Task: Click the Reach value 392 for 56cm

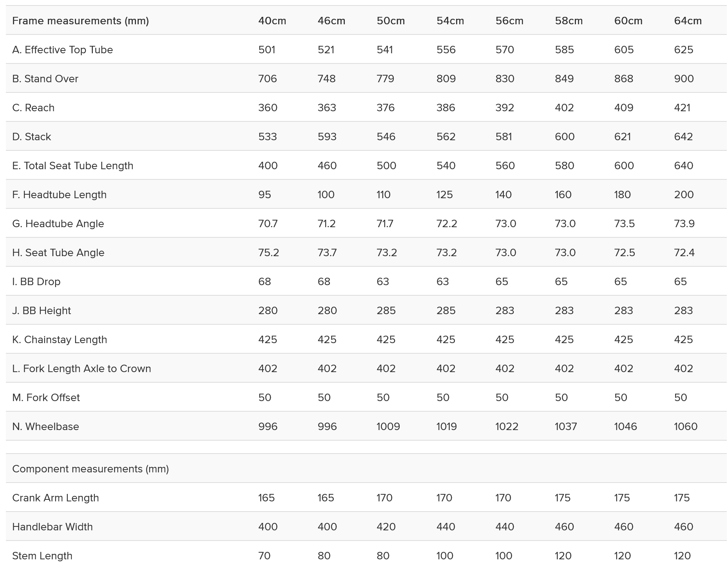Action: click(x=504, y=108)
